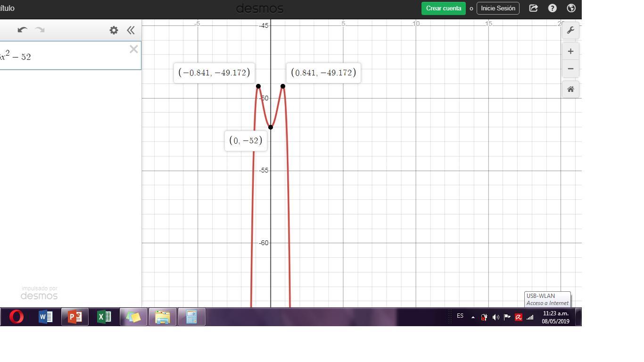
Task: Zoom out on the graph
Action: [x=570, y=68]
